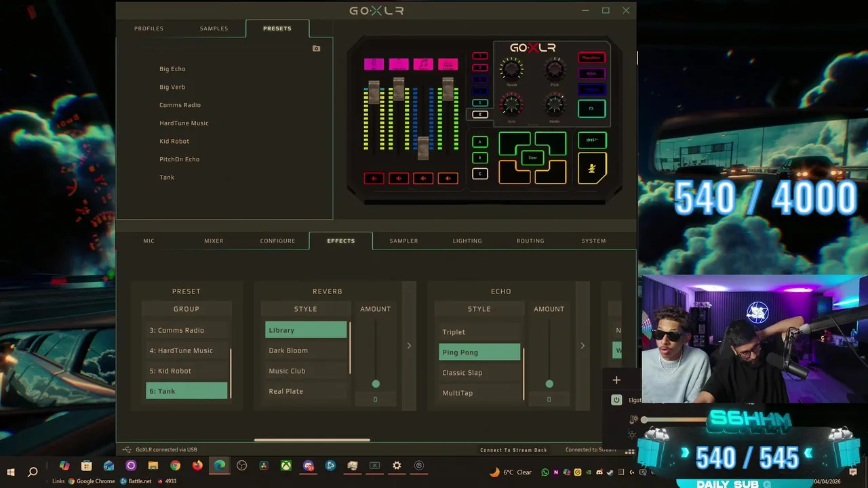Select sampler bank A on the device
Image resolution: width=868 pixels, height=488 pixels.
[480, 142]
